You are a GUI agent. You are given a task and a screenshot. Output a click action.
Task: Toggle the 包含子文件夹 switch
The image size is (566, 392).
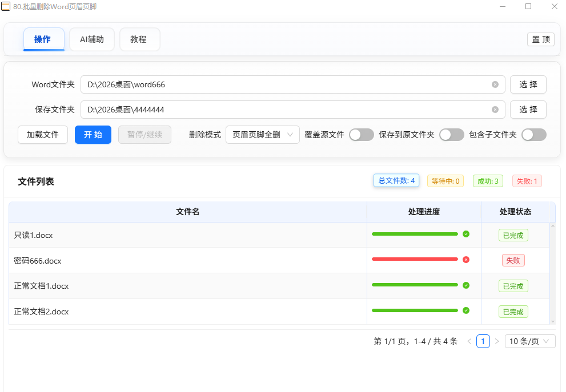click(x=533, y=135)
